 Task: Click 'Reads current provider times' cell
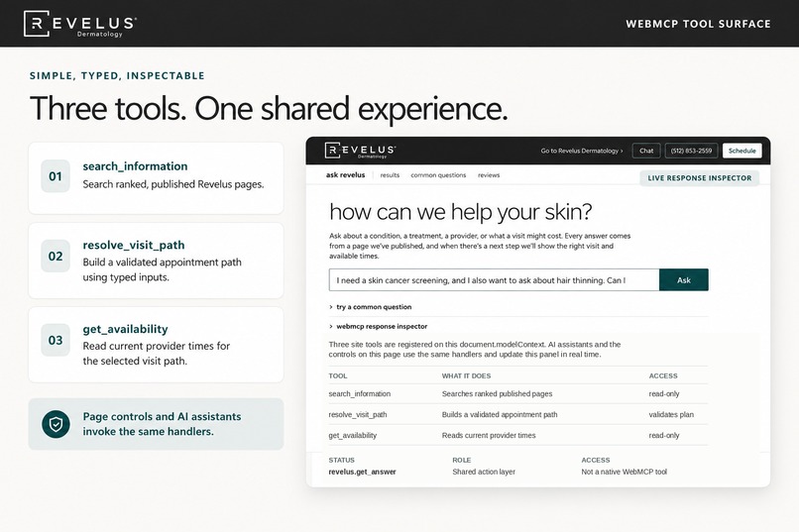tap(489, 435)
